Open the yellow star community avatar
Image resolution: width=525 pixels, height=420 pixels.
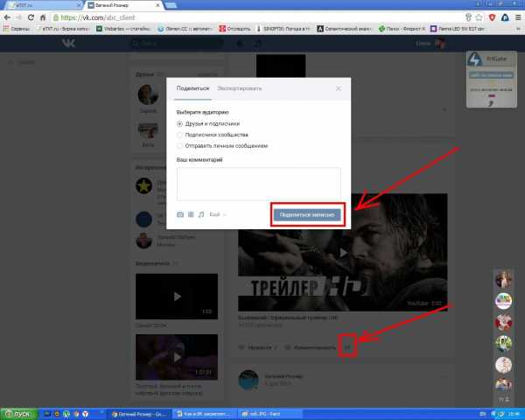[144, 185]
